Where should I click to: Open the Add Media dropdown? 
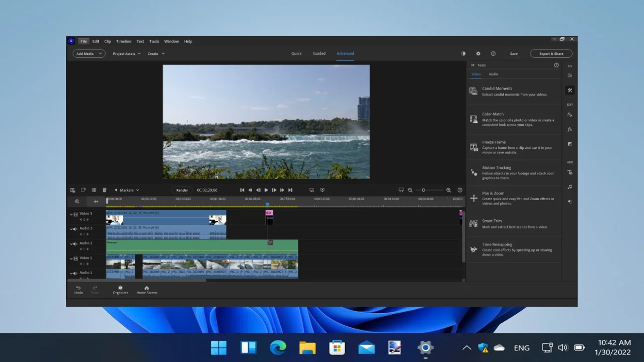pyautogui.click(x=89, y=53)
